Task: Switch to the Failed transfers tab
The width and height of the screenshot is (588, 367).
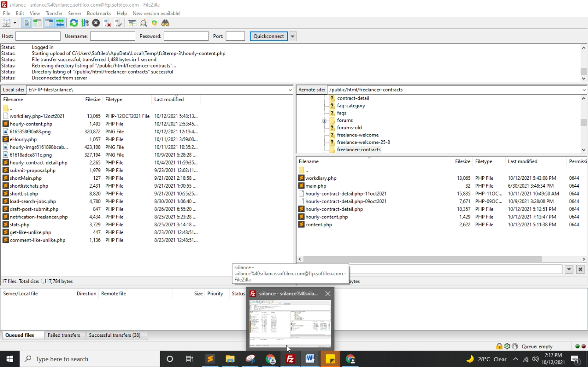Action: click(64, 335)
